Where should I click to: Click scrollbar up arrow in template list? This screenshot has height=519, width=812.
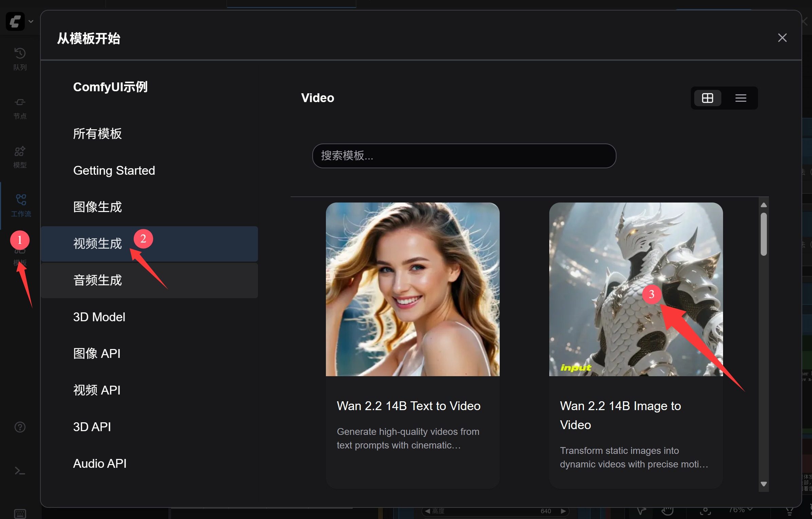764,205
